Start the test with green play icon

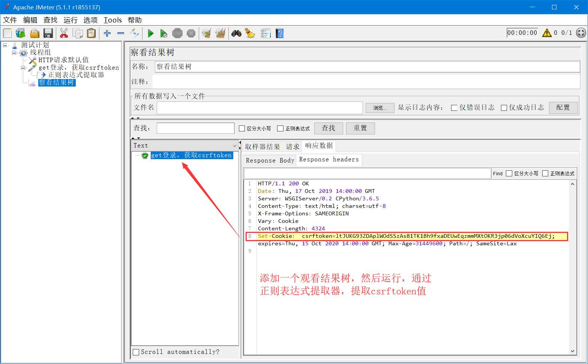click(x=151, y=33)
